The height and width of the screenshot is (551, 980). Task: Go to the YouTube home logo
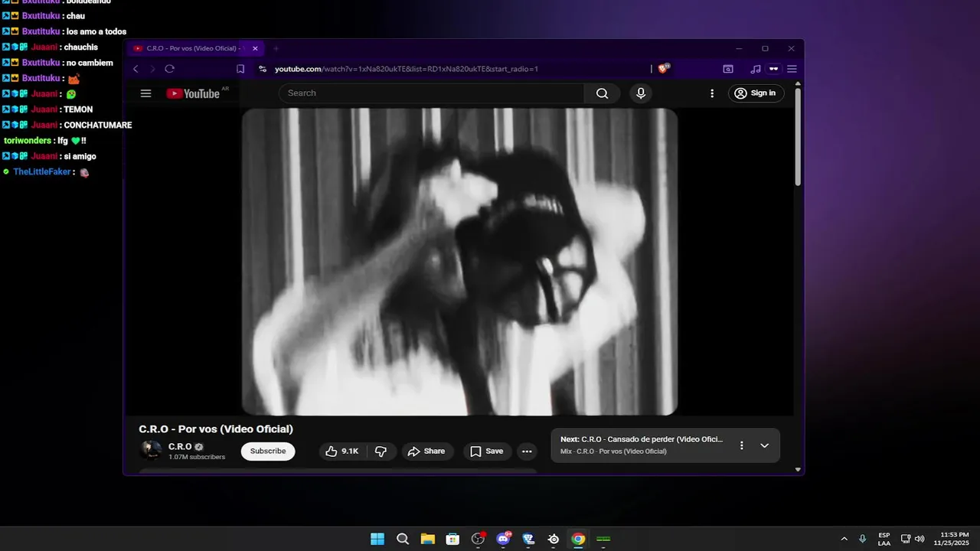point(193,93)
